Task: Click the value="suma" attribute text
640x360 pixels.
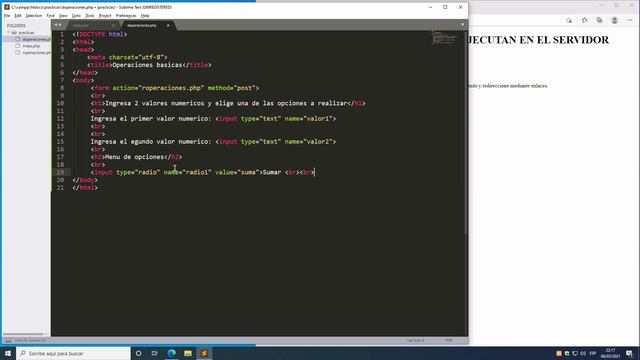Action: (237, 172)
